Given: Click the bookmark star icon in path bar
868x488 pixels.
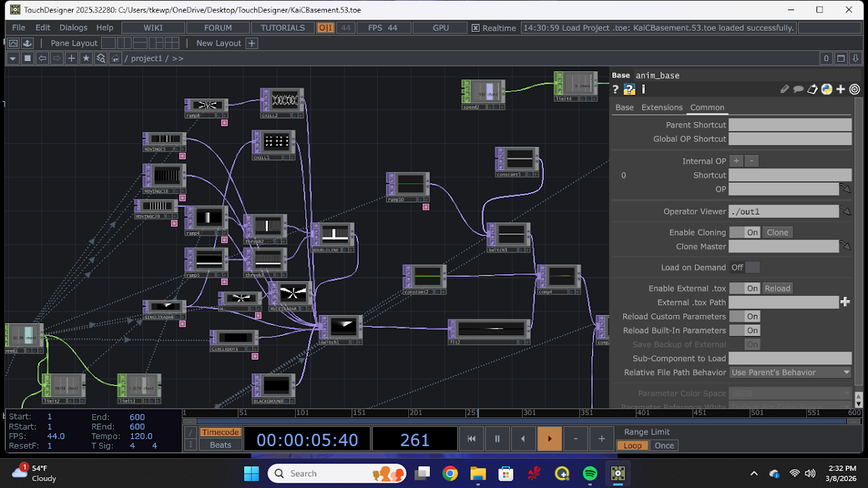Looking at the screenshot, I should pos(86,58).
